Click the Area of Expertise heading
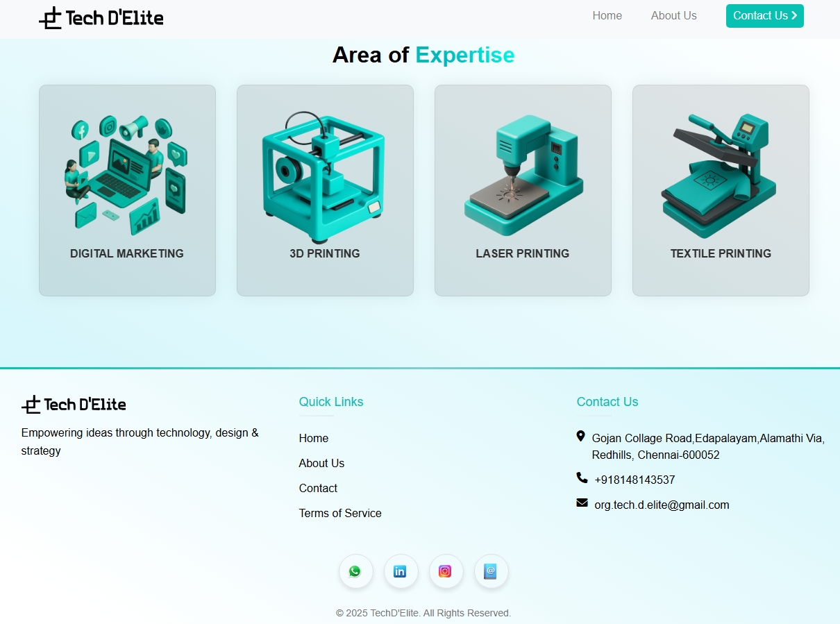The width and height of the screenshot is (840, 624). coord(423,55)
